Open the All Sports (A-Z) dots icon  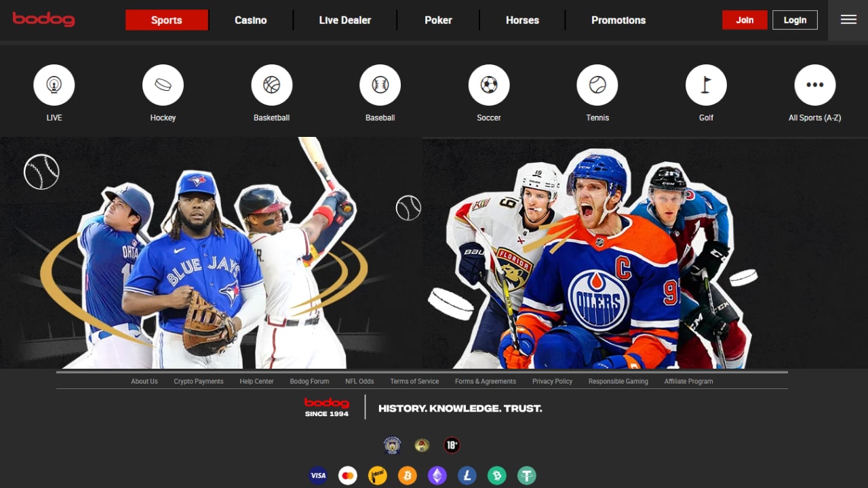[814, 85]
